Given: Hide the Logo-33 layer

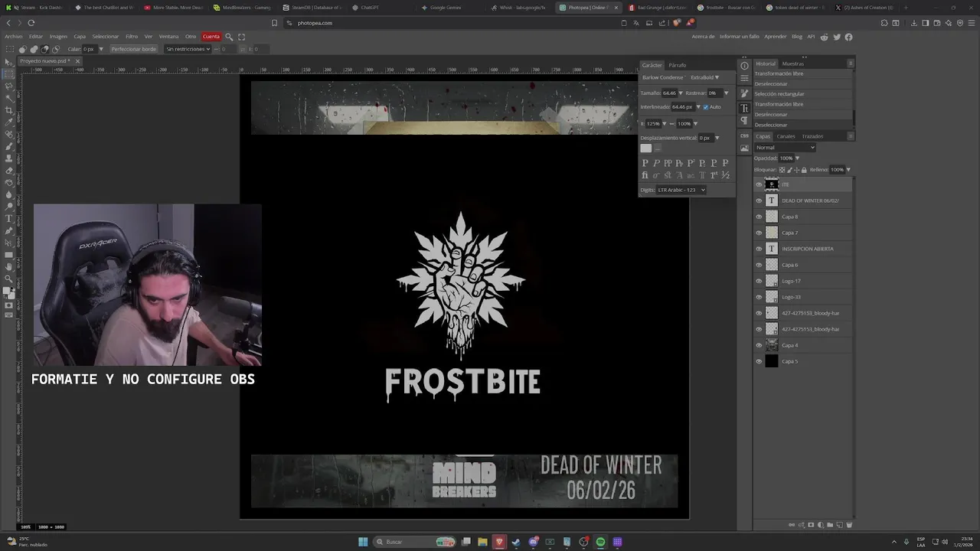Looking at the screenshot, I should [x=759, y=297].
